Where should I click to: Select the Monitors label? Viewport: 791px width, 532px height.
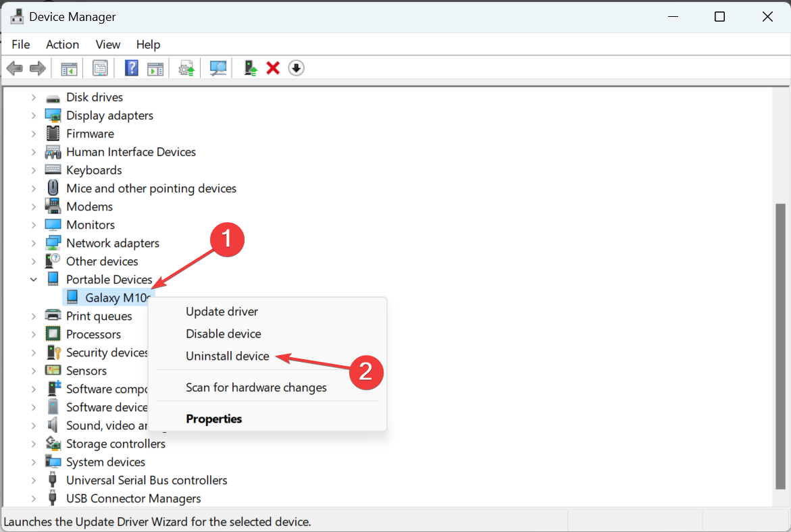click(91, 225)
